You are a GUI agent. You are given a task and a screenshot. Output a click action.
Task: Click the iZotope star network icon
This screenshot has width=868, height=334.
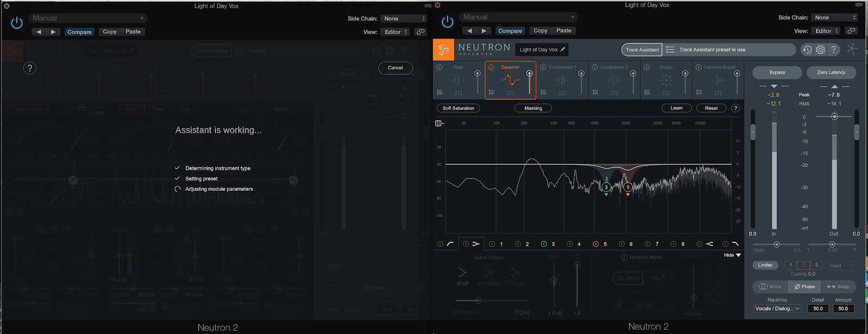[x=852, y=49]
